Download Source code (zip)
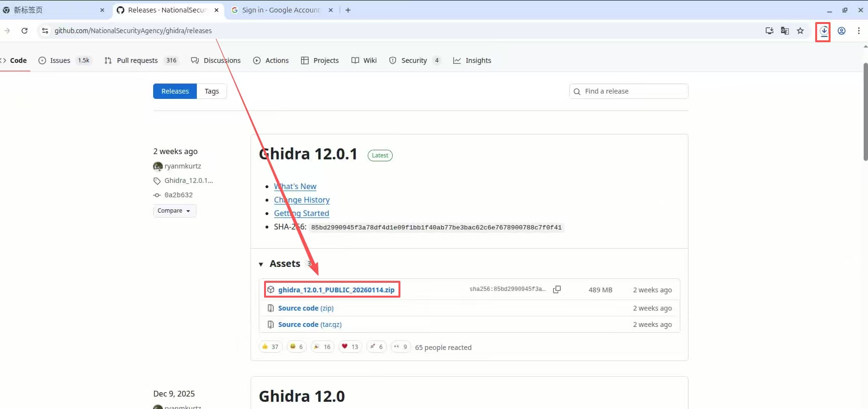 306,308
